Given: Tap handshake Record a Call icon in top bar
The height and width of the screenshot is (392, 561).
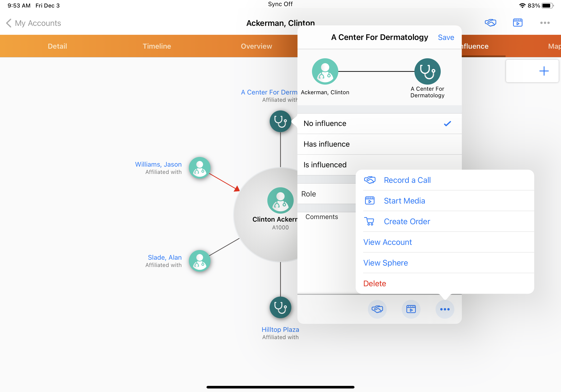Looking at the screenshot, I should (490, 23).
